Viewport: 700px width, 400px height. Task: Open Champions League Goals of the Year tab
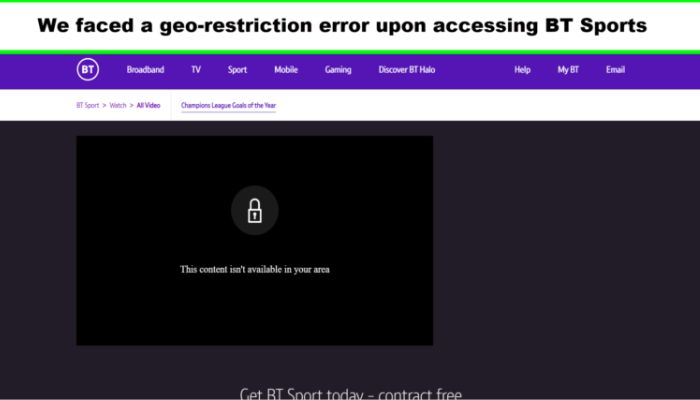point(229,105)
